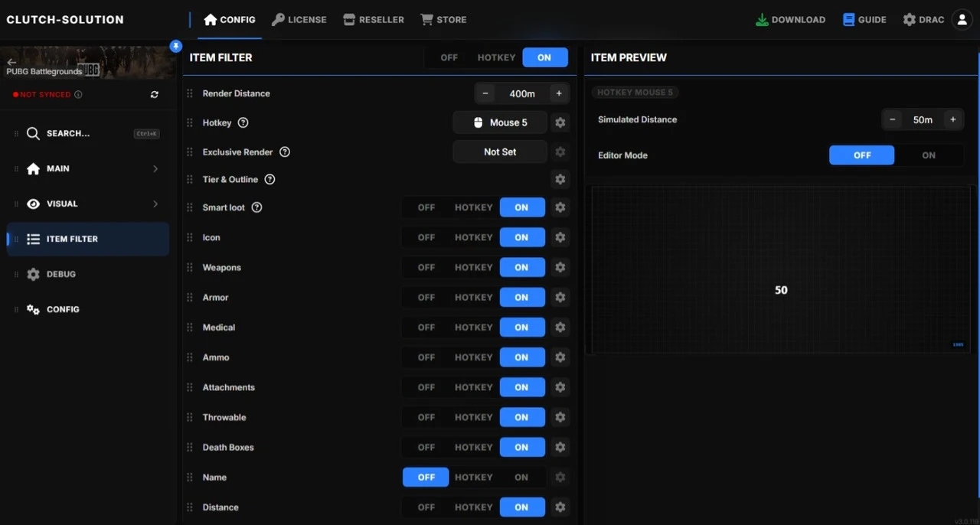Screen dimensions: 980x525
Task: Open the GUIDE link
Action: 864,20
